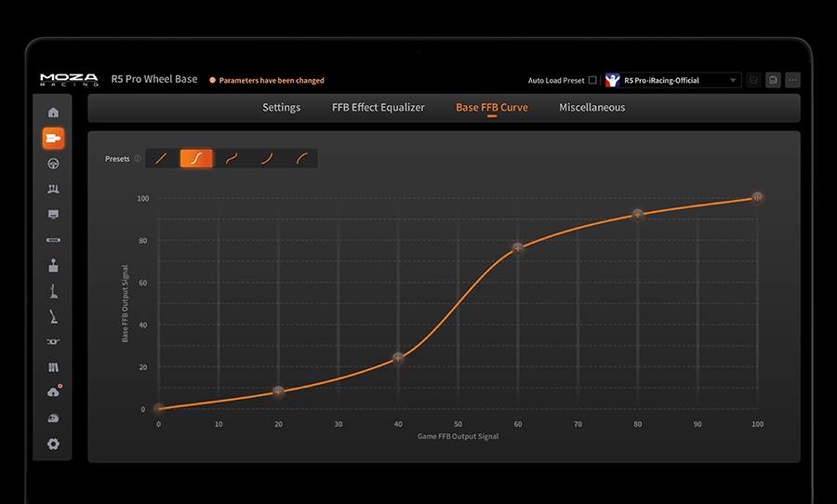
Task: Click the curve control point at 40
Action: (x=398, y=358)
